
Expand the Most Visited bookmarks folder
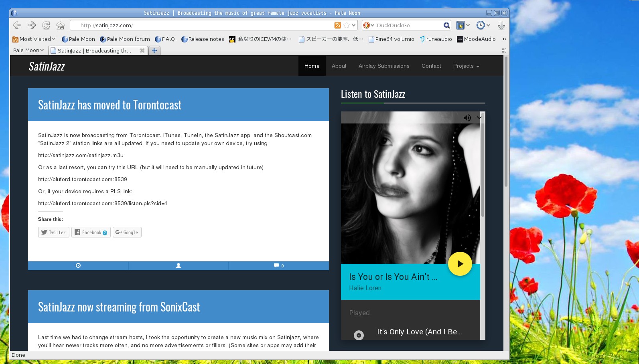pyautogui.click(x=34, y=39)
